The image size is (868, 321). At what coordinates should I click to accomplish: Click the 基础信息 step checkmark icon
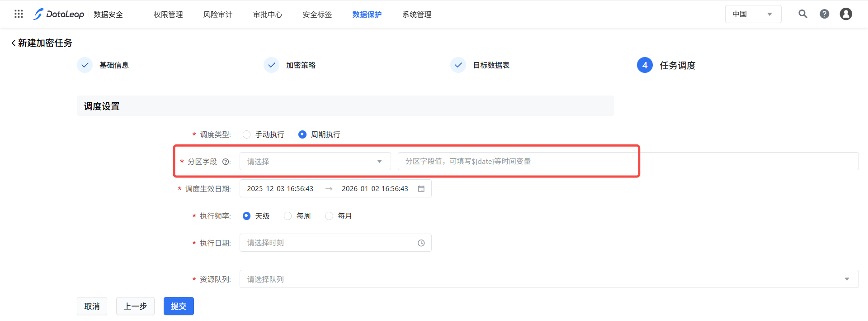coord(85,65)
